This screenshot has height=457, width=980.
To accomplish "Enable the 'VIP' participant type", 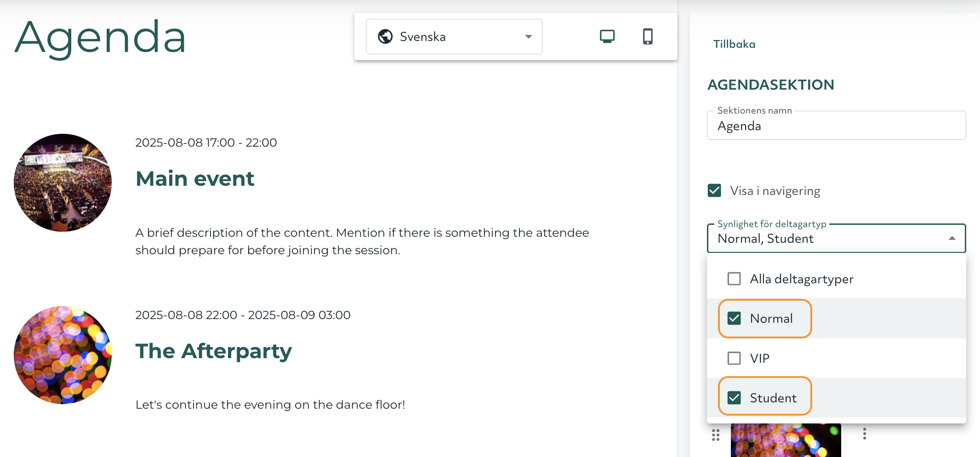I will pos(734,358).
